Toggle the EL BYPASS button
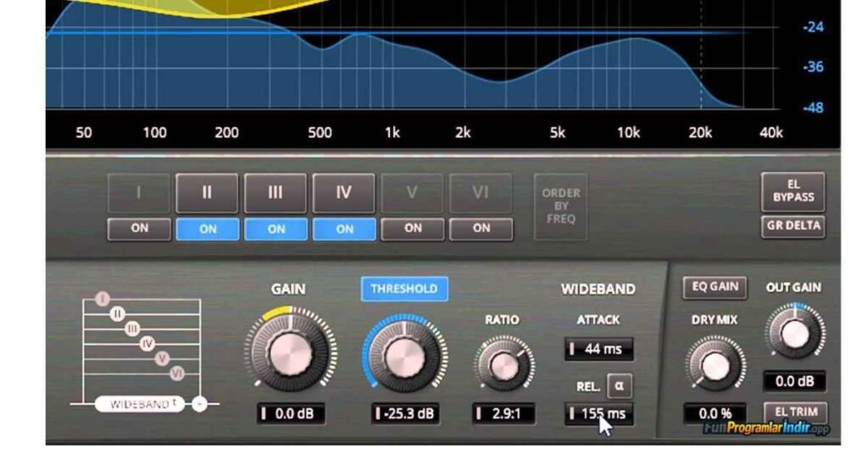This screenshot has width=868, height=454. coord(793,191)
